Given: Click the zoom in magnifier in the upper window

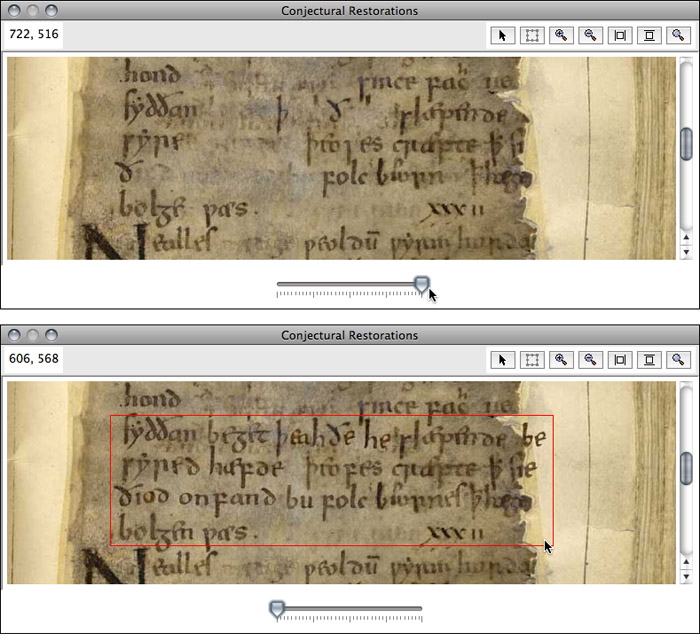Looking at the screenshot, I should point(561,35).
